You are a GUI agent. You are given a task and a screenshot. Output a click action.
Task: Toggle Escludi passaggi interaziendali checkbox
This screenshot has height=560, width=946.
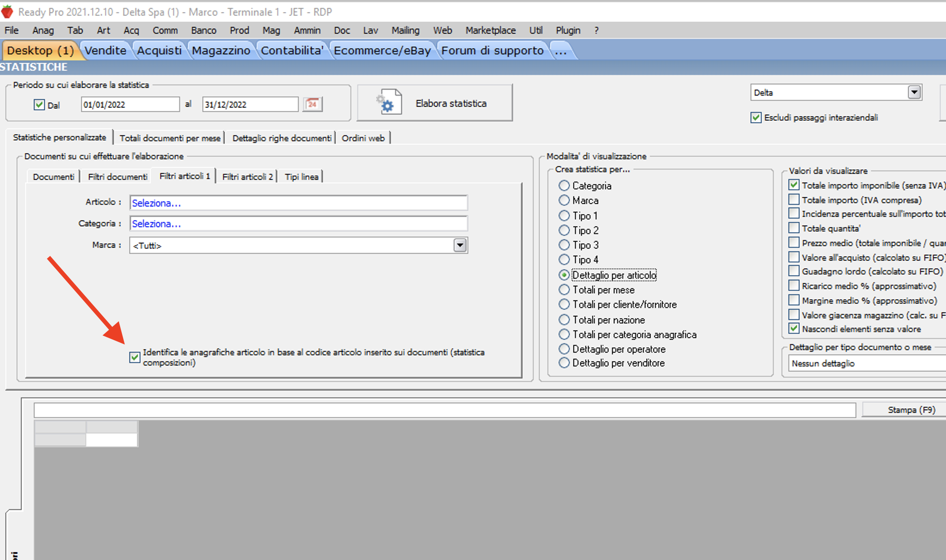pos(756,117)
